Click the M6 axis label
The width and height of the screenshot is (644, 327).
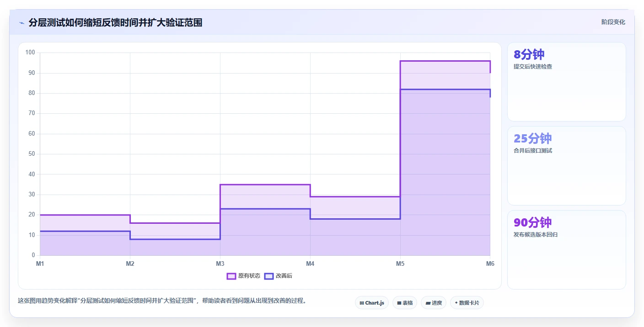[490, 264]
